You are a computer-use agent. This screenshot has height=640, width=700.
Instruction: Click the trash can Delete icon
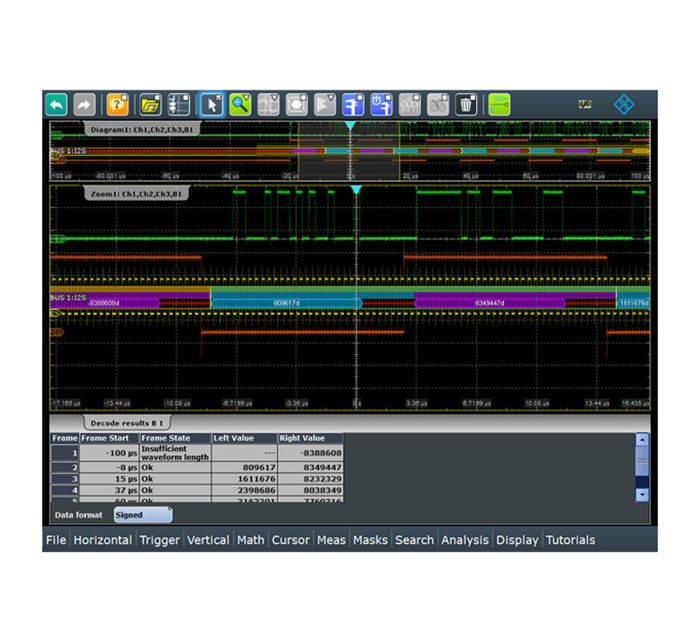pos(466,105)
